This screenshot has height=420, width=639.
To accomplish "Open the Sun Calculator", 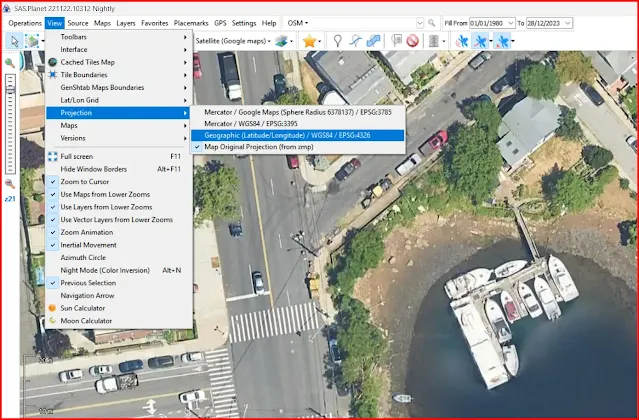I will [118, 308].
